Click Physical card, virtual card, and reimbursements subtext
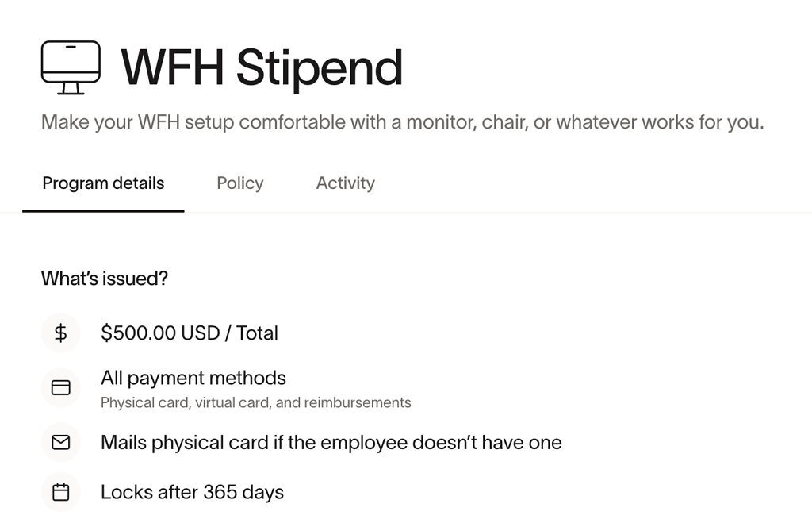The height and width of the screenshot is (523, 812). pos(255,402)
